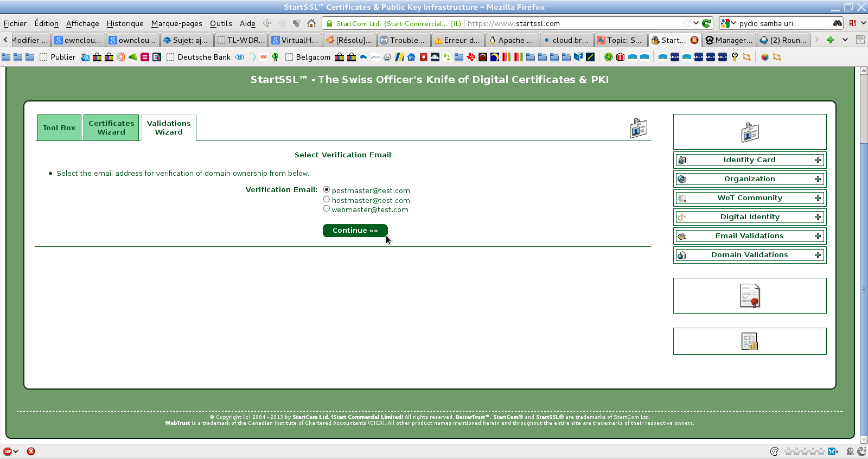Open the Marque-pages menu

point(176,23)
